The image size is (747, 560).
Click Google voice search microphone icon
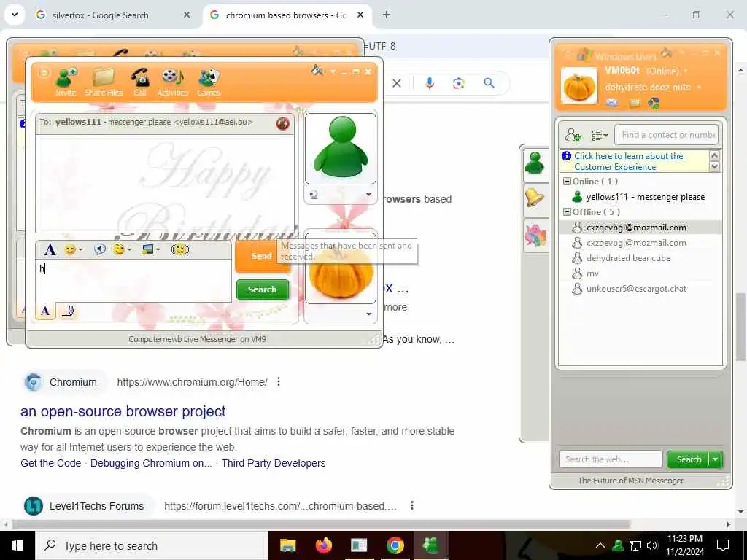[x=429, y=83]
